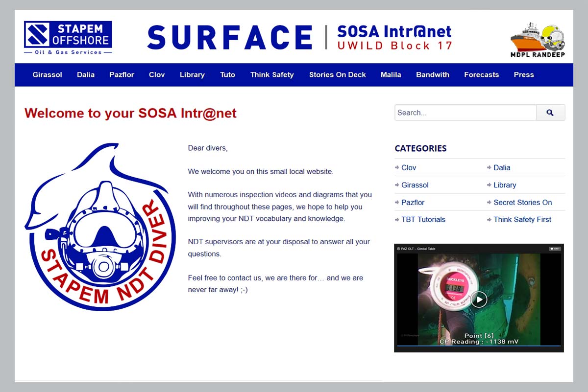
Task: Click the magnifying glass search button
Action: click(550, 113)
